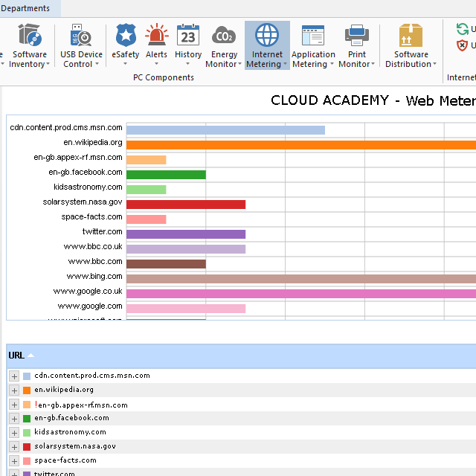Open USB Device Control dropdown arrow
Viewport: 476px width, 476px height.
click(x=97, y=64)
